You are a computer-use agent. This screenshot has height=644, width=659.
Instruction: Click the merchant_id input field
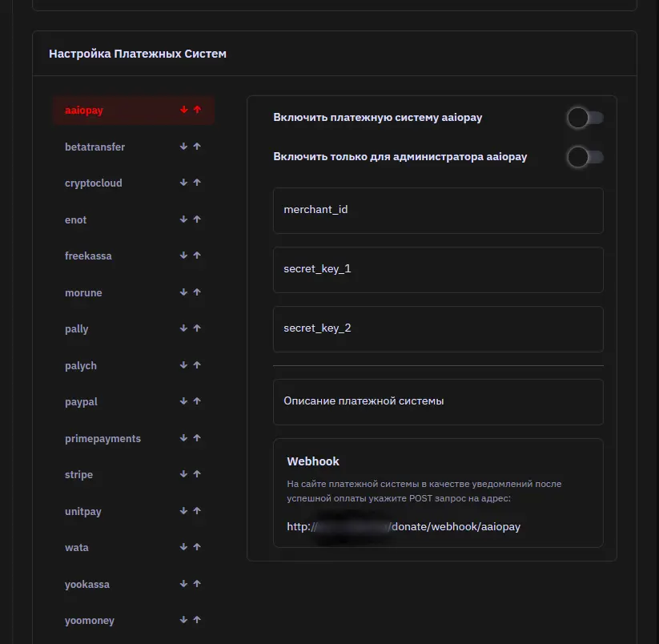pos(438,211)
